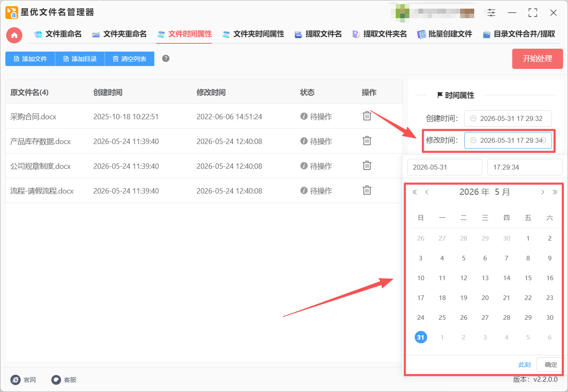Select the 文件时间属性 tab
The image size is (568, 392).
[184, 34]
